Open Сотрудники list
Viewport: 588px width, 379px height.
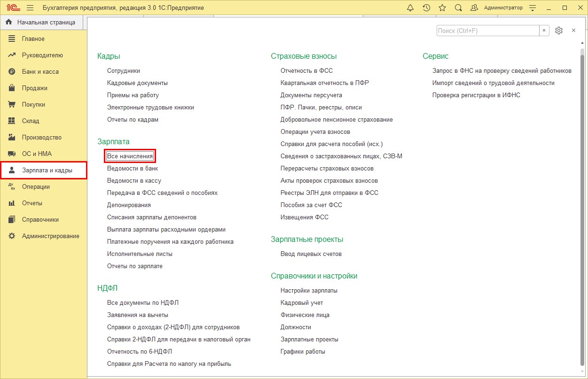pos(124,71)
